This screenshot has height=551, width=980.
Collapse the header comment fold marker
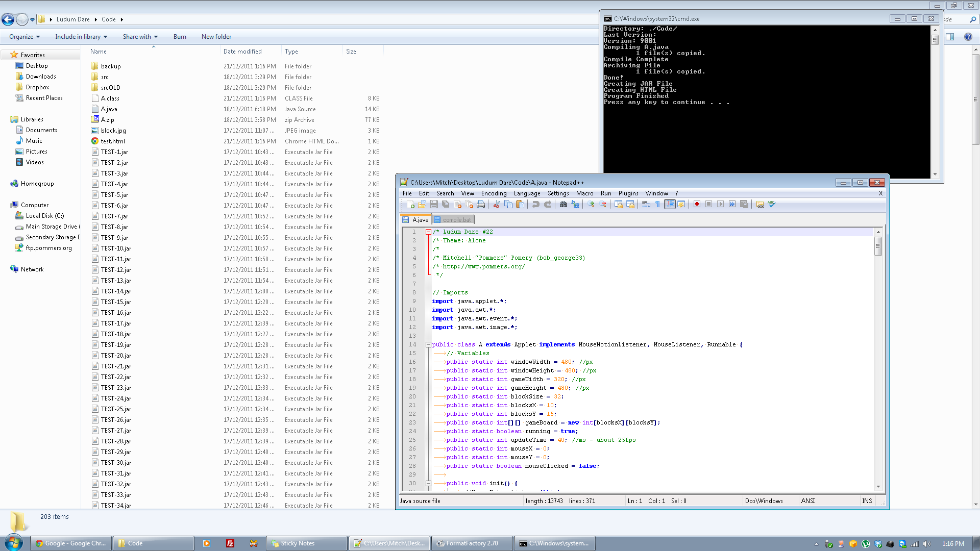coord(428,232)
